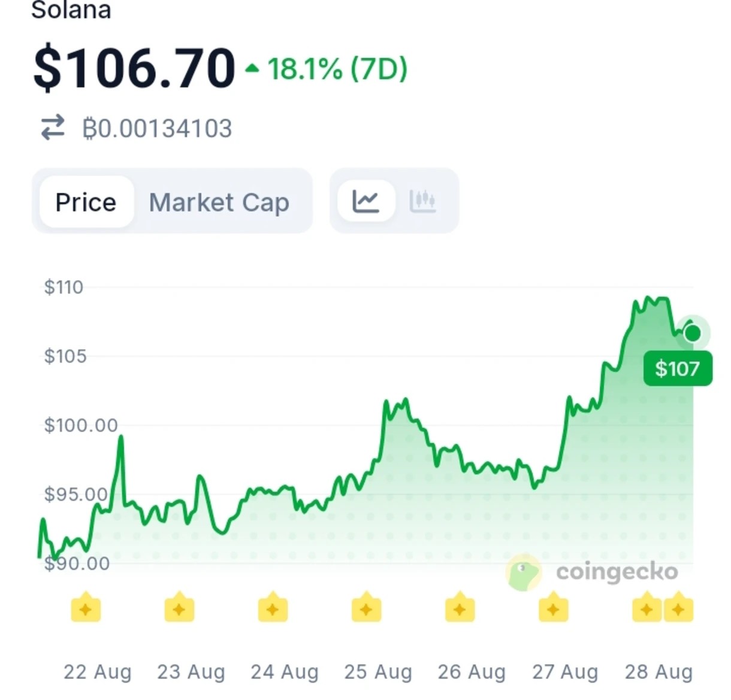Screen dimensions: 731x700
Task: Click the green $107 price label
Action: 678,368
